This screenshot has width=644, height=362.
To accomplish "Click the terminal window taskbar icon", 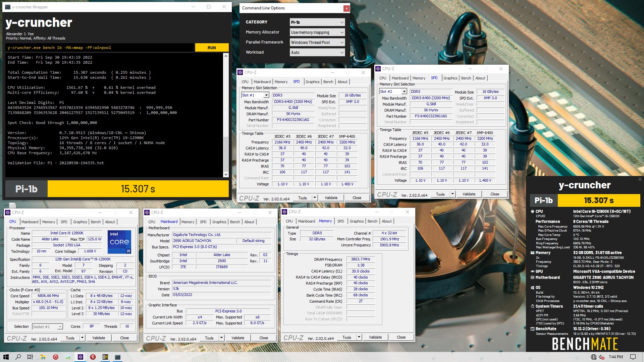I will click(x=118, y=357).
